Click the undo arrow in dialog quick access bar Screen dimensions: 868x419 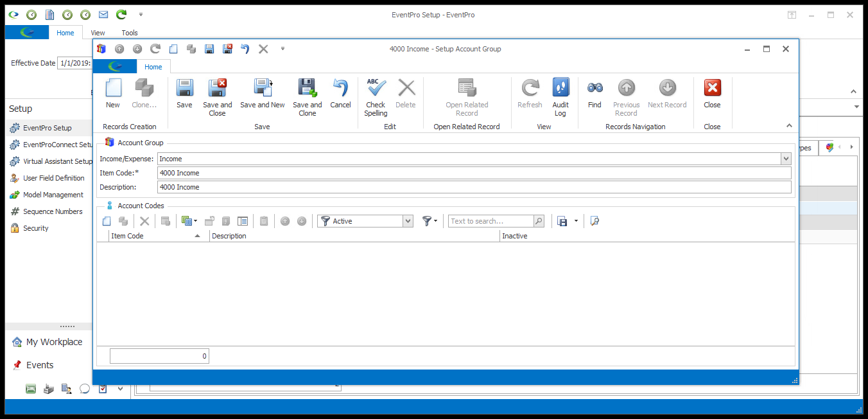pos(245,49)
